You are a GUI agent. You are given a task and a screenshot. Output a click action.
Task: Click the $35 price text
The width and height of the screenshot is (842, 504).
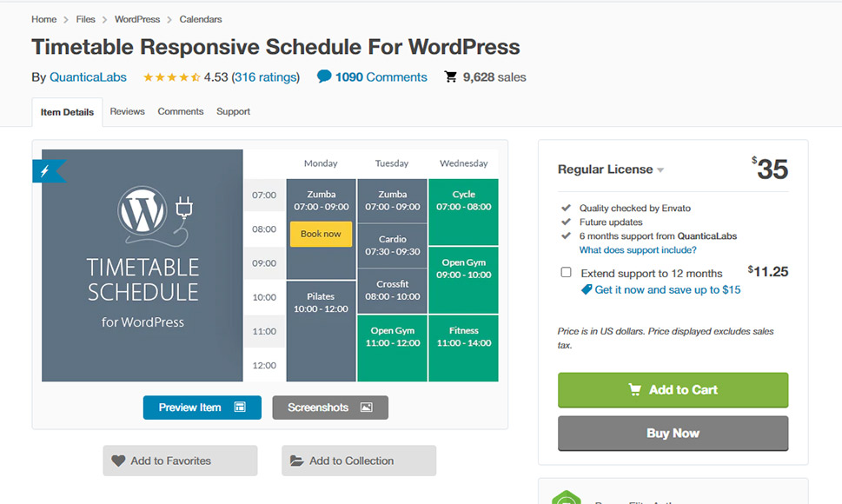coord(770,169)
